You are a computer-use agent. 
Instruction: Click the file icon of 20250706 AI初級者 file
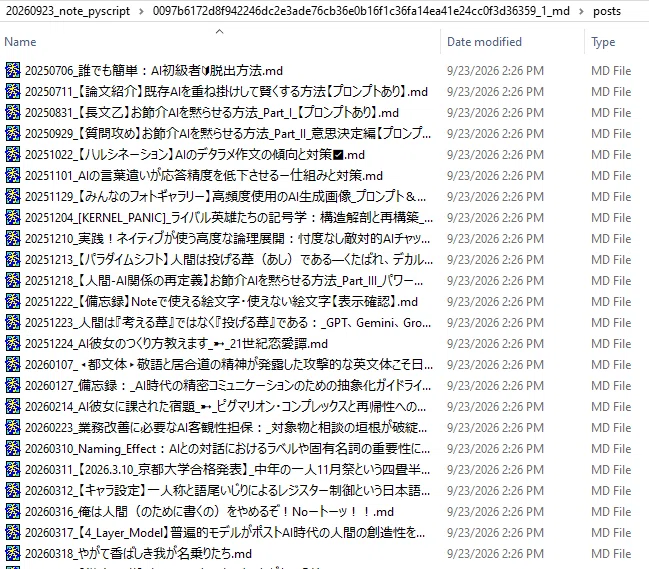[x=12, y=70]
